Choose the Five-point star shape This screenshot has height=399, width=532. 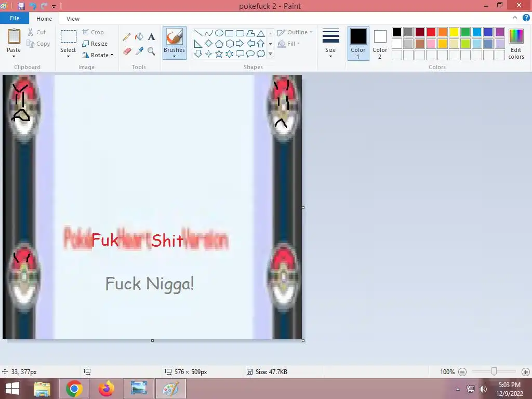219,54
